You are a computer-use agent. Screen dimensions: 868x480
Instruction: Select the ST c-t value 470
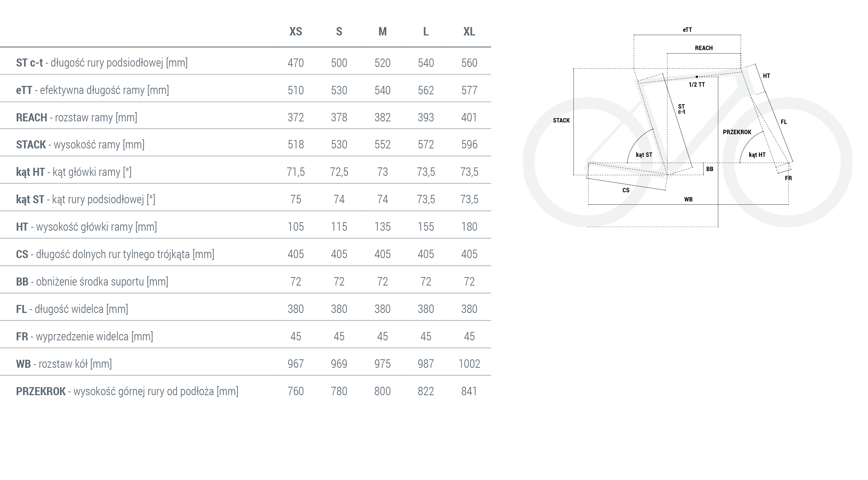[x=296, y=63]
